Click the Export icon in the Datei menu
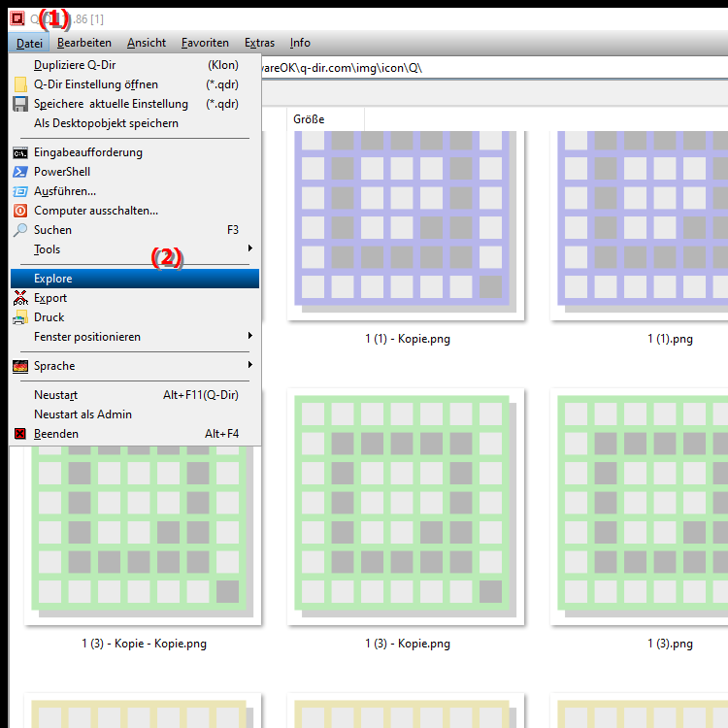The width and height of the screenshot is (728, 728). coord(20,298)
